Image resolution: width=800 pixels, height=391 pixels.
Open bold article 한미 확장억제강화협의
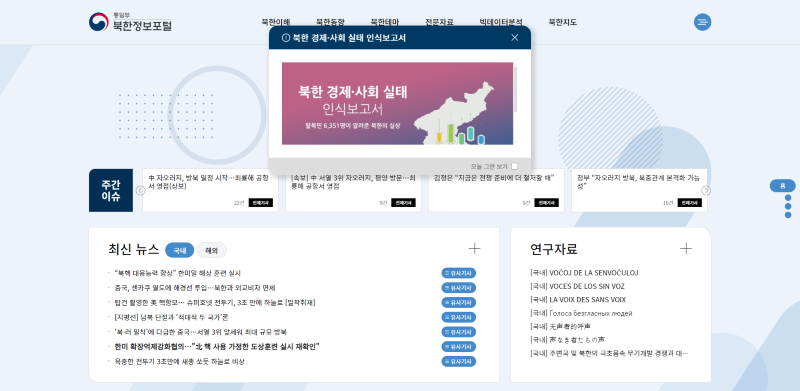[217, 347]
